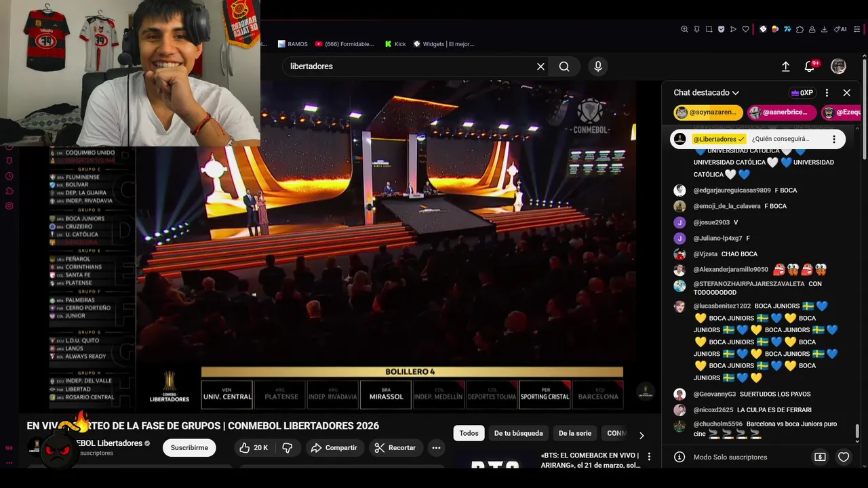The width and height of the screenshot is (868, 488).
Task: Open more video actions ellipsis
Action: [x=436, y=447]
